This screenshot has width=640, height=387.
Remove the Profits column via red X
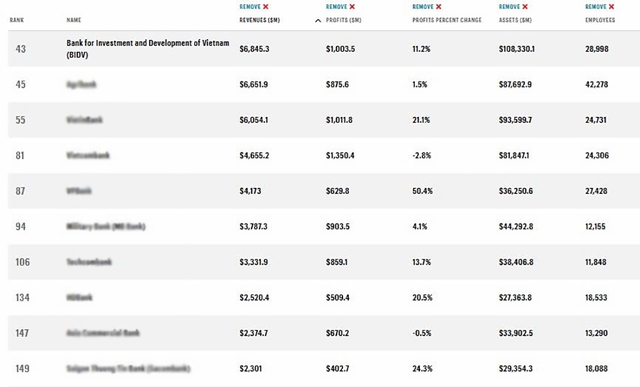[x=352, y=7]
